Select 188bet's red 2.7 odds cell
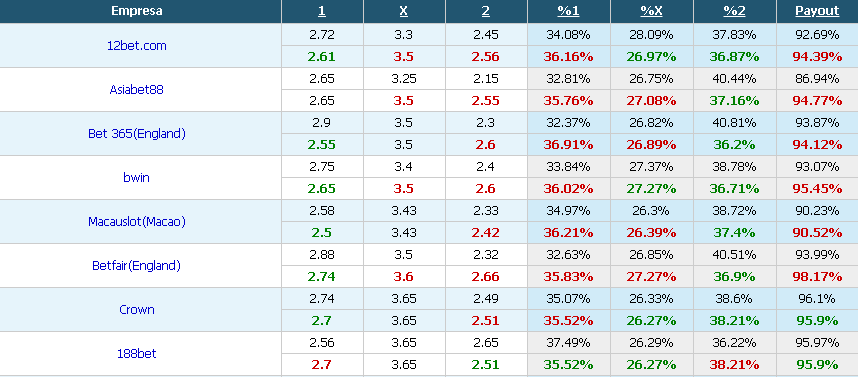The image size is (858, 377). click(322, 364)
